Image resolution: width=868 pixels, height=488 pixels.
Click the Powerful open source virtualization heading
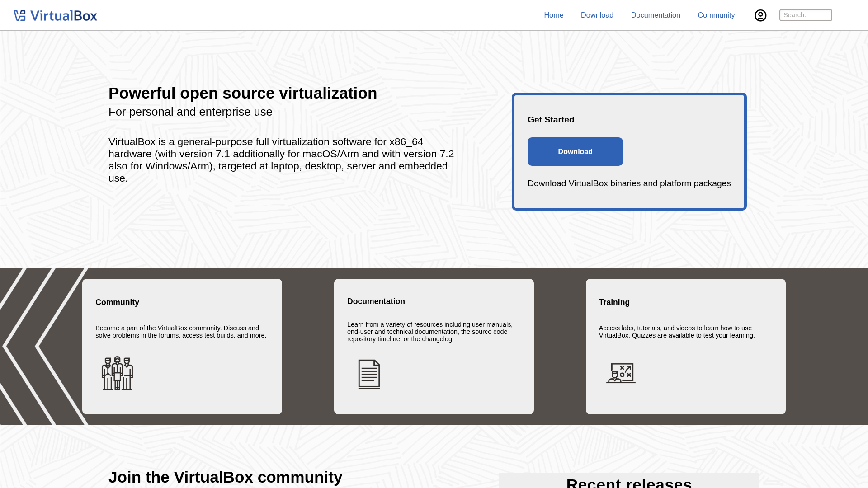coord(243,93)
